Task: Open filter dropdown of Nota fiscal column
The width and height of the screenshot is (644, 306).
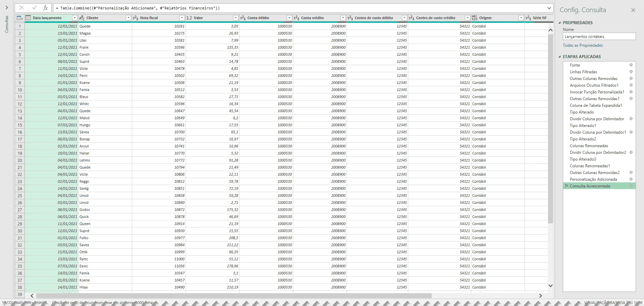Action: tap(182, 18)
